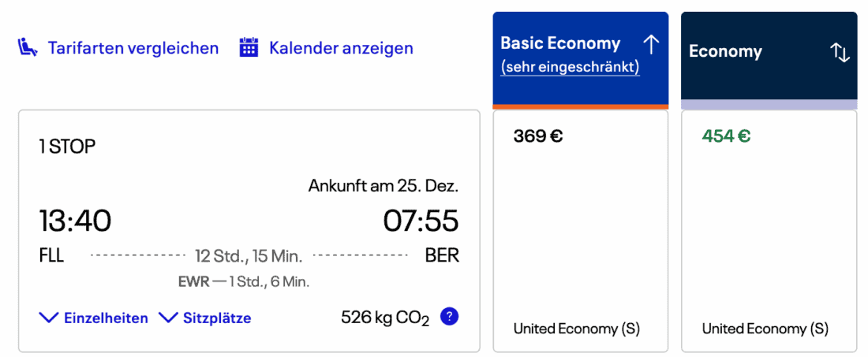This screenshot has height=357, width=868.
Task: Sort by Economy column header
Action: pyautogui.click(x=725, y=52)
